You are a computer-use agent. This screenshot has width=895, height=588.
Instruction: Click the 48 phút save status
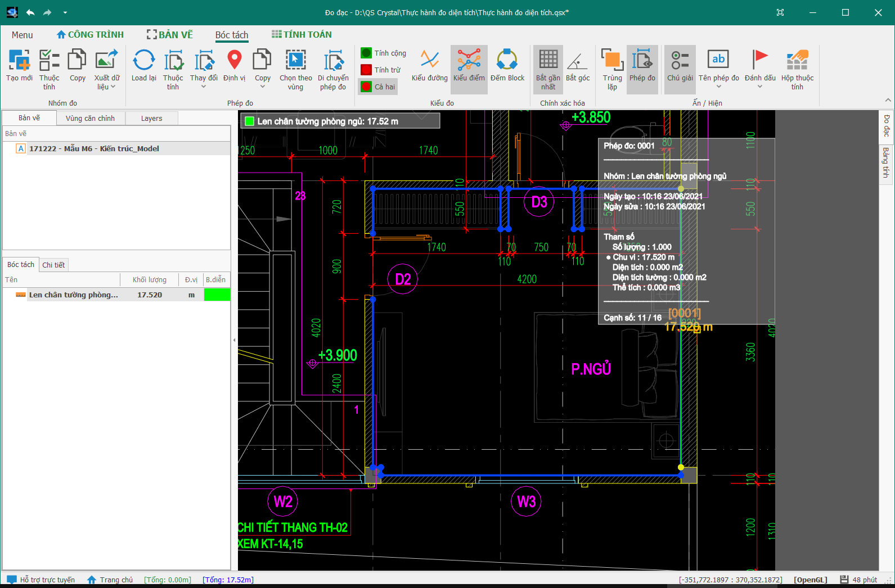click(x=859, y=580)
